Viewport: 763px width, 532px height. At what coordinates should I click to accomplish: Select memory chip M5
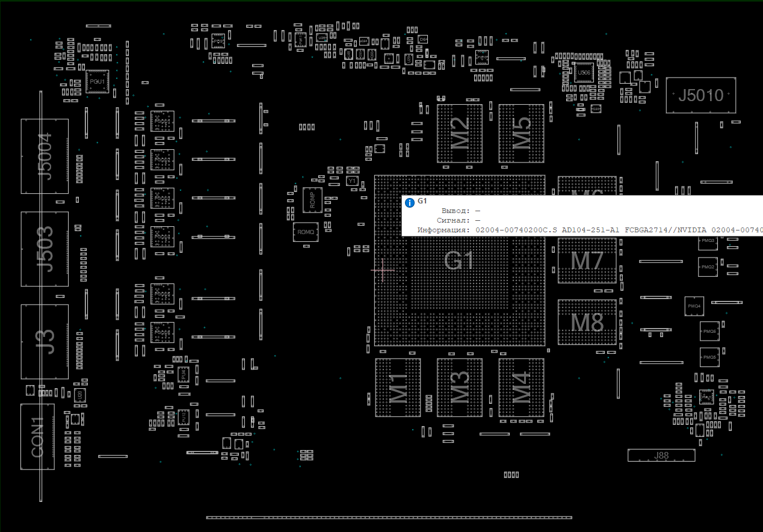tap(521, 133)
